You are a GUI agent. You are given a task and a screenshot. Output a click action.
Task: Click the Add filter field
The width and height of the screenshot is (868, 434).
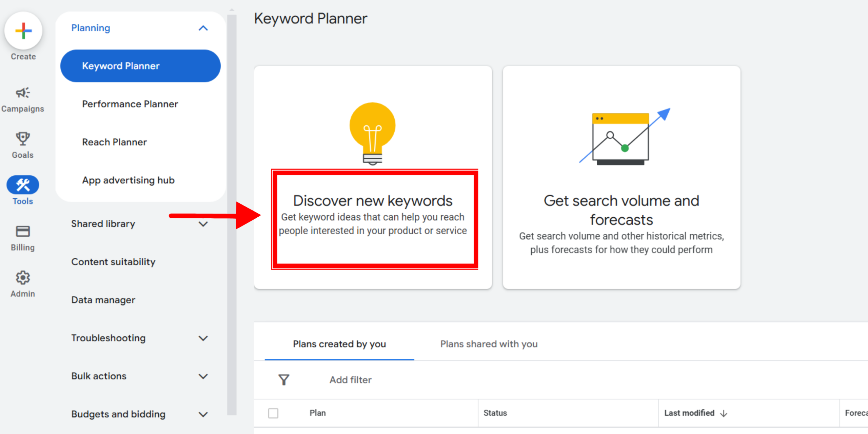[x=350, y=380]
